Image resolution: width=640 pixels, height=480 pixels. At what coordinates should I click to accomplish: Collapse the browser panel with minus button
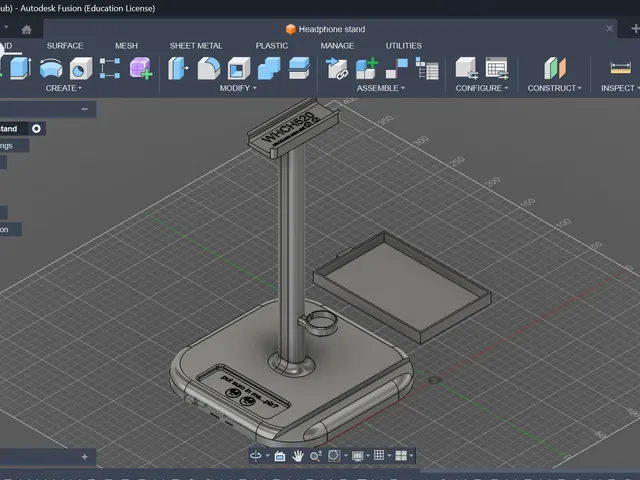[84, 109]
